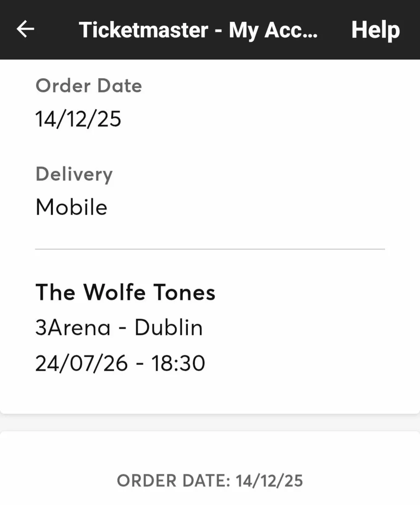Tap Help in the top right
The image size is (420, 505).
375,29
